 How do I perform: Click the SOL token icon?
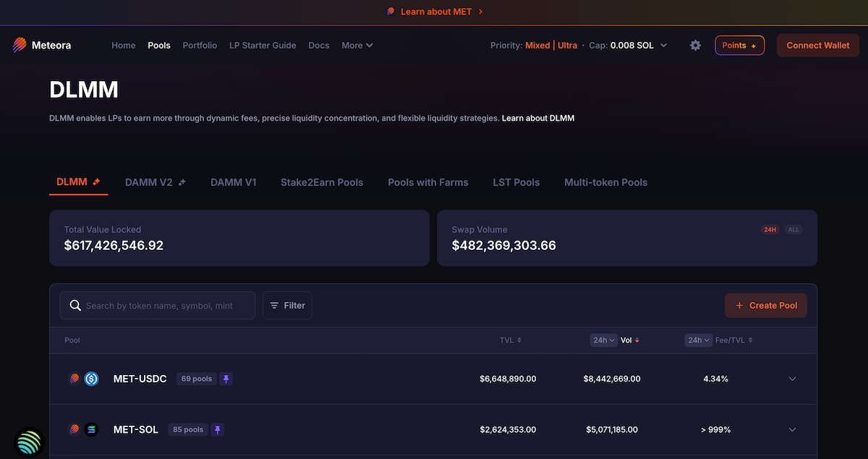point(91,429)
